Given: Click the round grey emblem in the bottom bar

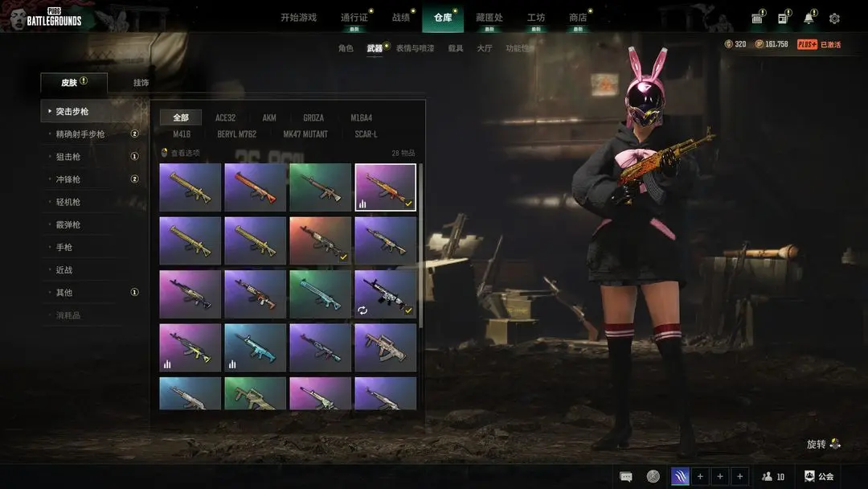Looking at the screenshot, I should tap(653, 476).
